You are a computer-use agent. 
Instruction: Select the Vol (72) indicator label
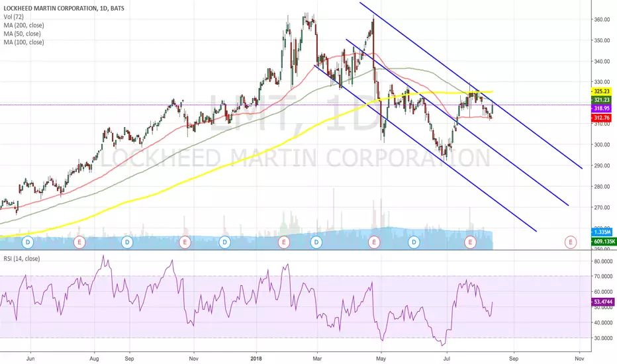click(x=13, y=17)
